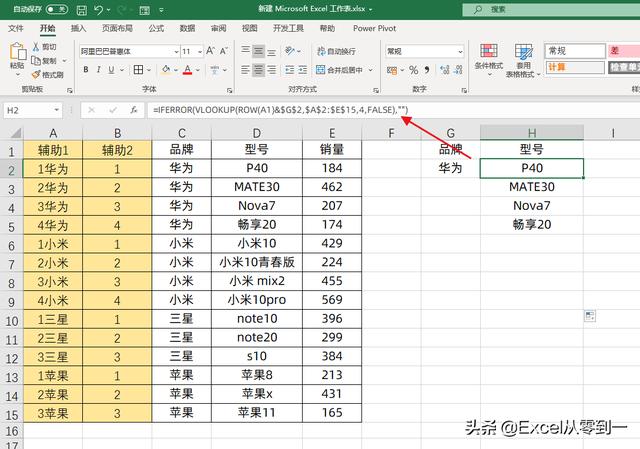Click the Auto Fill Options icon
The height and width of the screenshot is (449, 640).
pos(590,316)
